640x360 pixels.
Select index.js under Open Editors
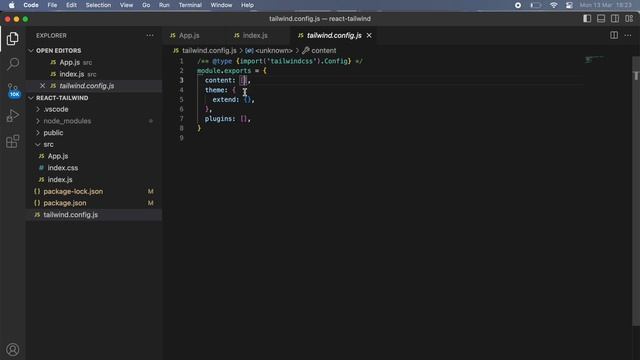[94, 74]
